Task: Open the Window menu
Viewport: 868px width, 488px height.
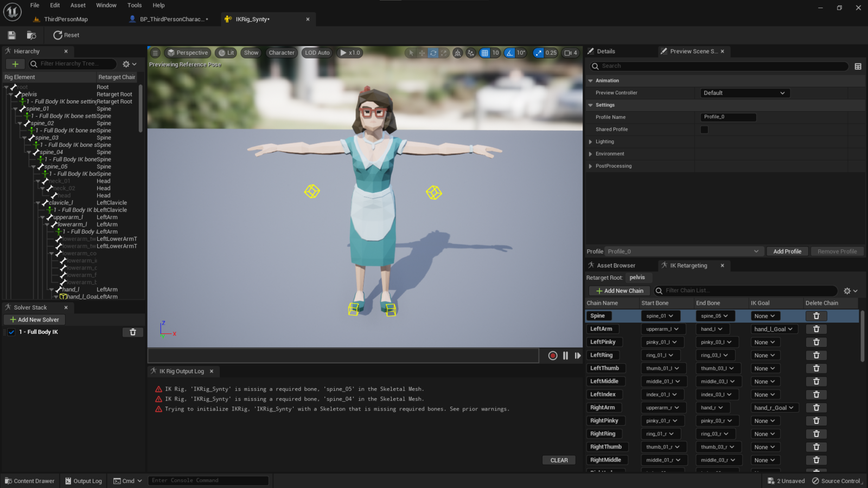Action: 106,5
